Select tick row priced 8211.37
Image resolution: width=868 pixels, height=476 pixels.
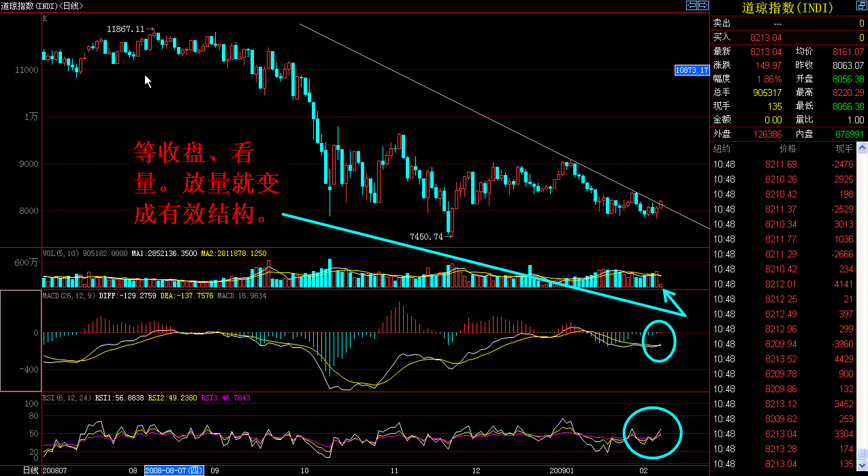[x=784, y=209]
